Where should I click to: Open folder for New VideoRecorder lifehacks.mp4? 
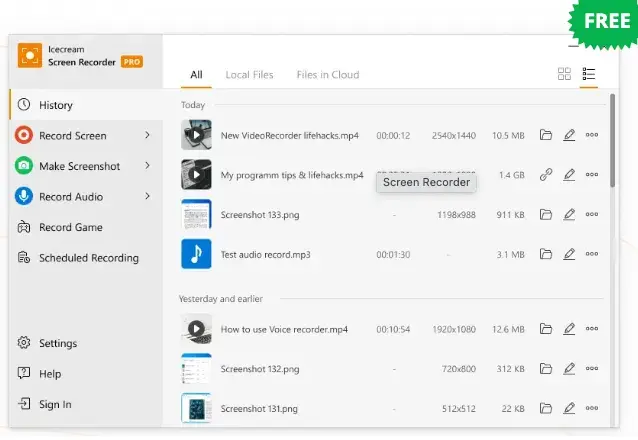click(546, 135)
